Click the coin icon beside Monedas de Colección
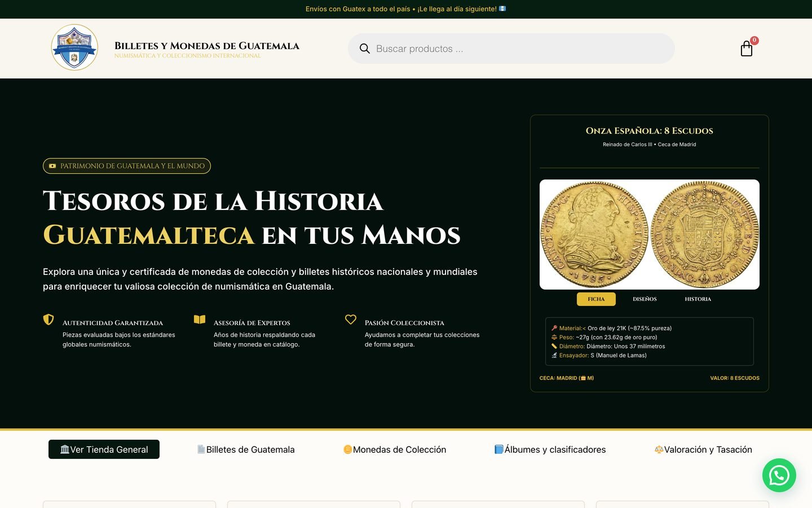 click(348, 449)
